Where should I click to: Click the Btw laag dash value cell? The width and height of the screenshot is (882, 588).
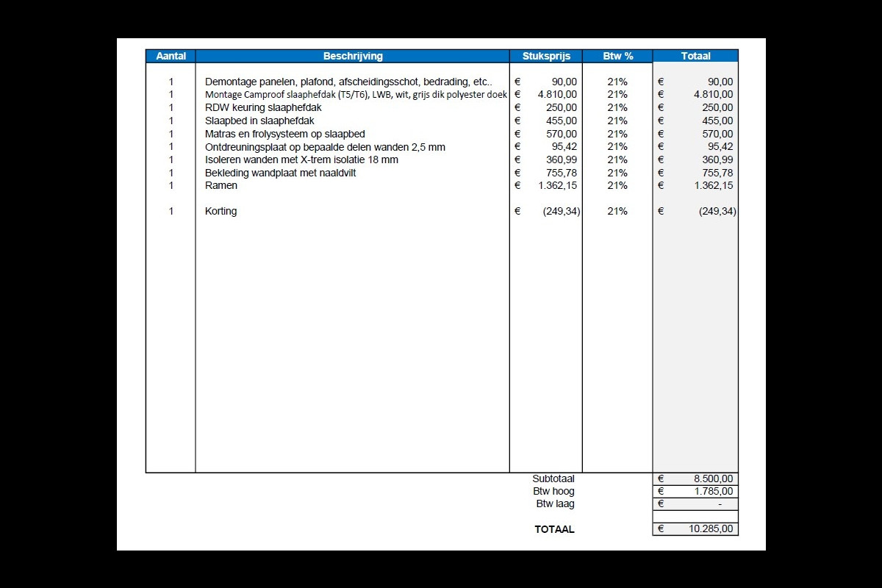[x=695, y=504]
